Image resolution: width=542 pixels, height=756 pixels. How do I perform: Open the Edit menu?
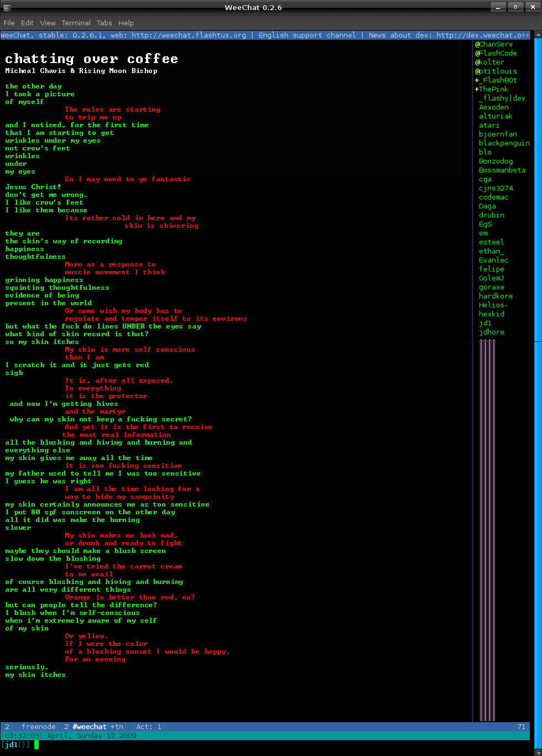tap(27, 23)
